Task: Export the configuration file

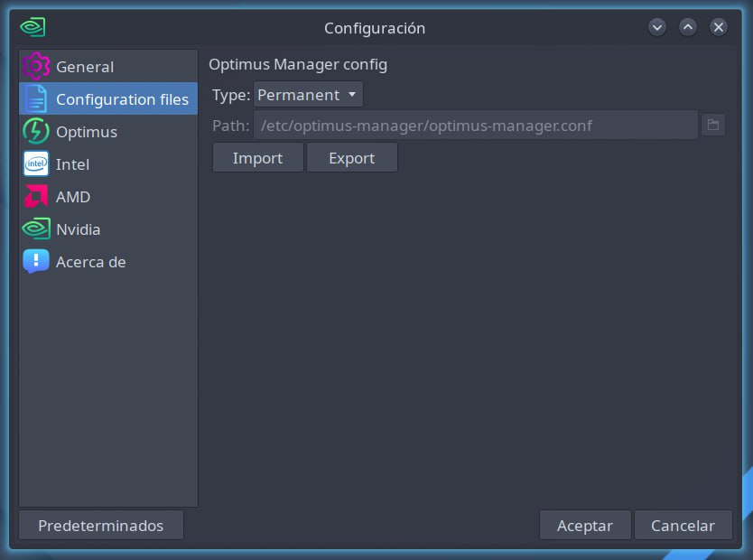Action: [352, 157]
